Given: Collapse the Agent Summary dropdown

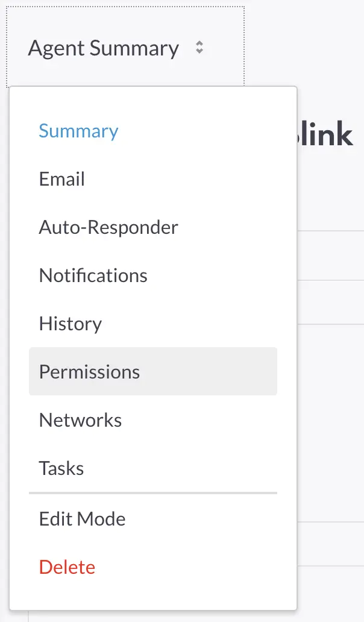Looking at the screenshot, I should [104, 48].
